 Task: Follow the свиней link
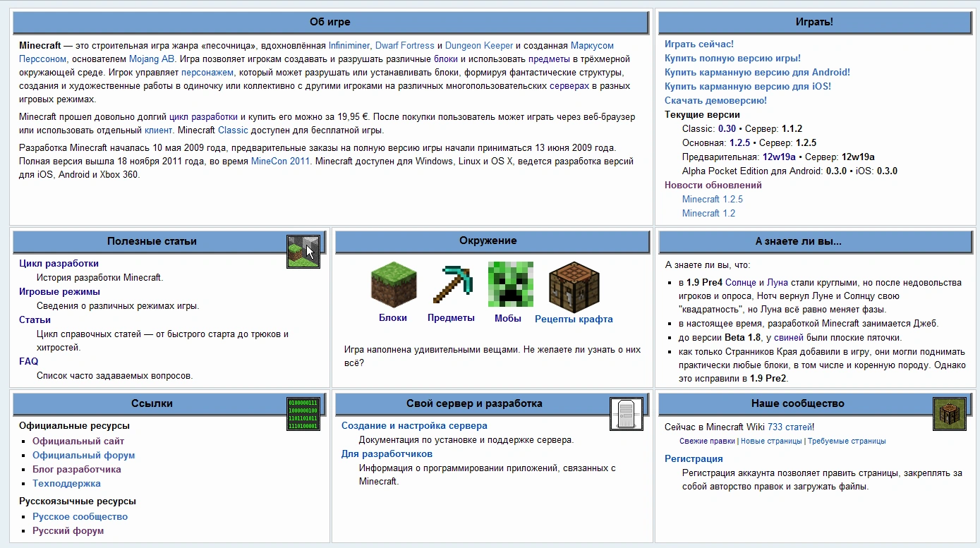click(x=789, y=338)
